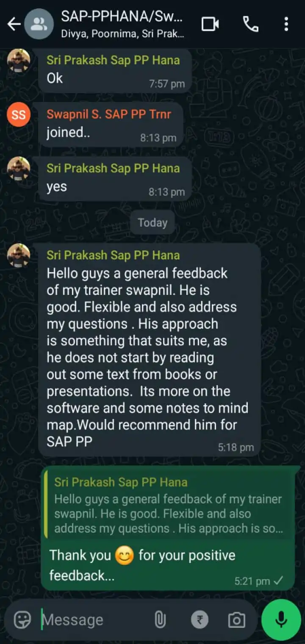Tap Sri Prakash's avatar beside the feedback message
Screen dimensions: 305x644
coord(19,255)
